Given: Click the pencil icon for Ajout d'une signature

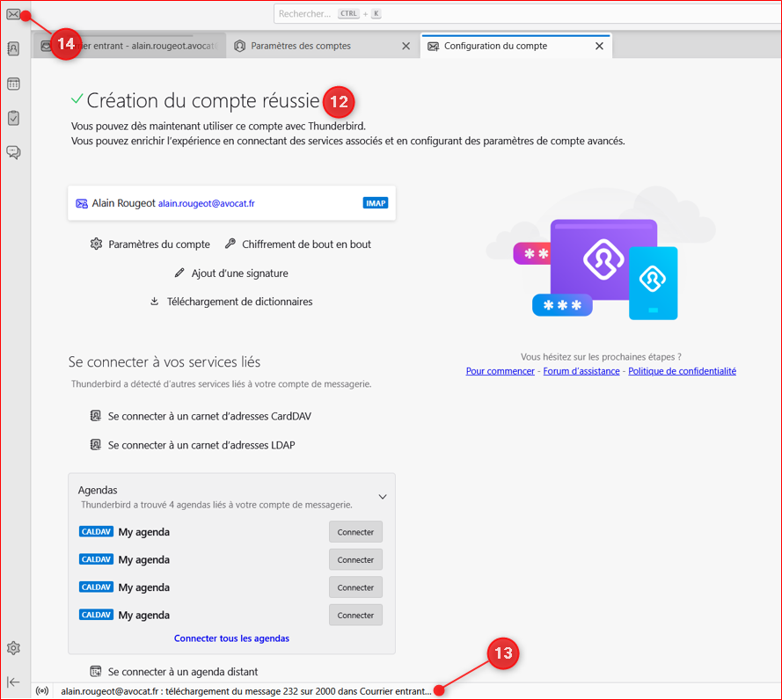Looking at the screenshot, I should pos(179,273).
